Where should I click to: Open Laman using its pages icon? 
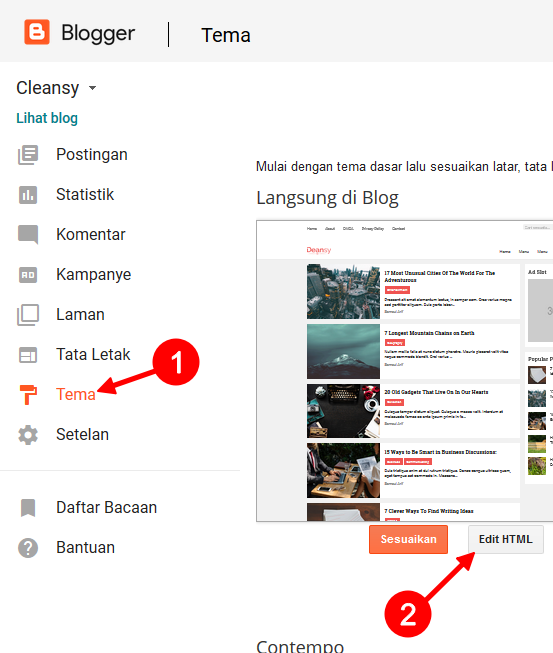tap(28, 315)
